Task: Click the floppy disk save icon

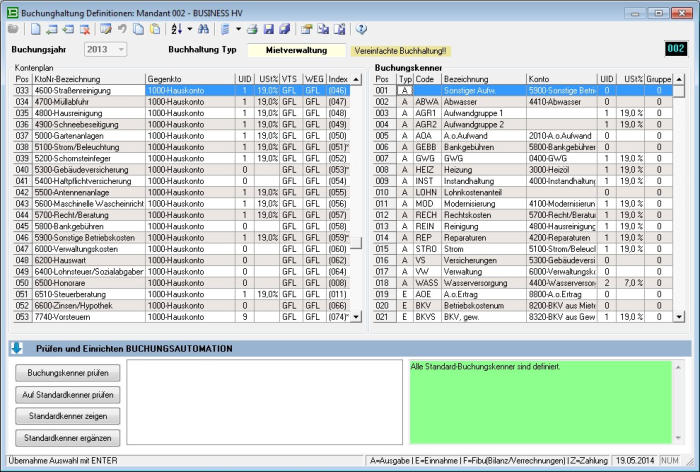Action: pyautogui.click(x=269, y=29)
